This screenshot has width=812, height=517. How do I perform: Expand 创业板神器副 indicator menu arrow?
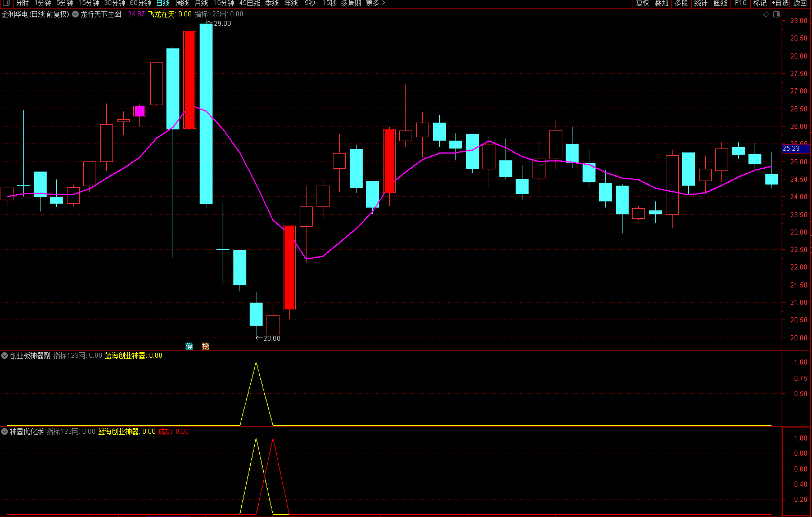[5, 356]
